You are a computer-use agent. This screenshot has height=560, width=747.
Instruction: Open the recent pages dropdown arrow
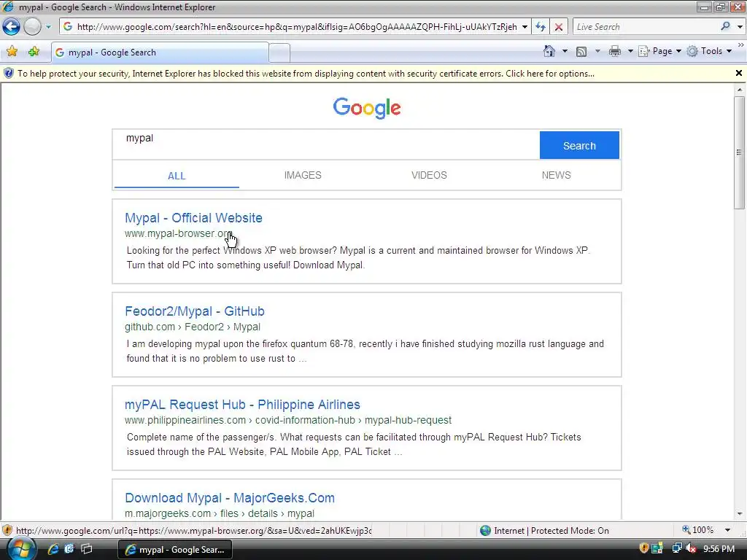tap(48, 27)
